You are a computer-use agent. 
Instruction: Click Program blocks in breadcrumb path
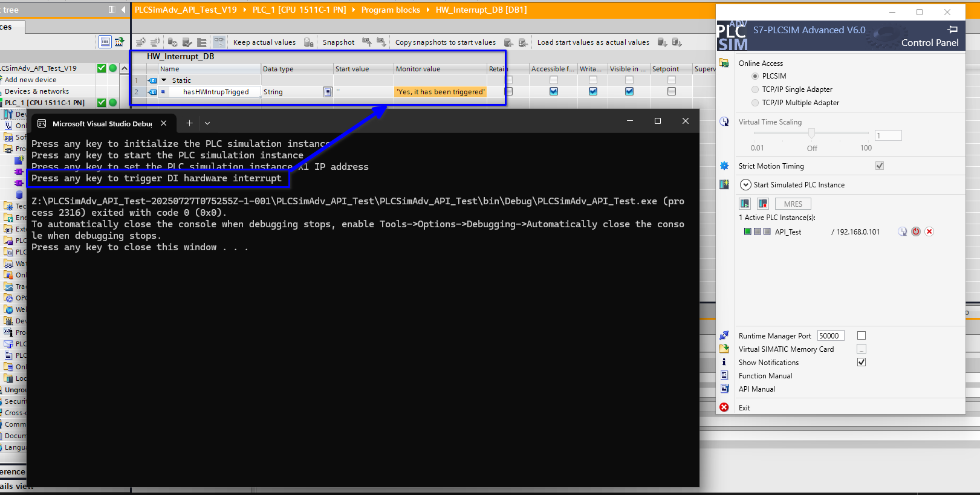coord(391,10)
